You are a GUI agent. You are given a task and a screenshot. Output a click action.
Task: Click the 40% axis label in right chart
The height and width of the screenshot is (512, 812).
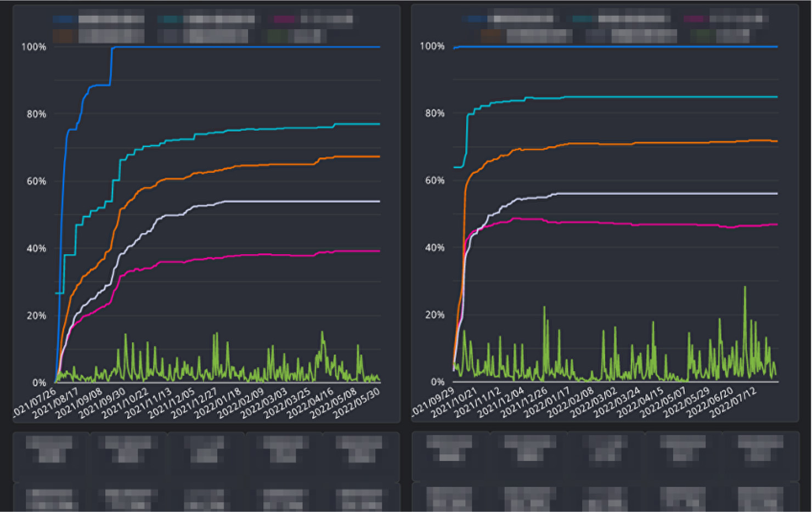(x=435, y=247)
